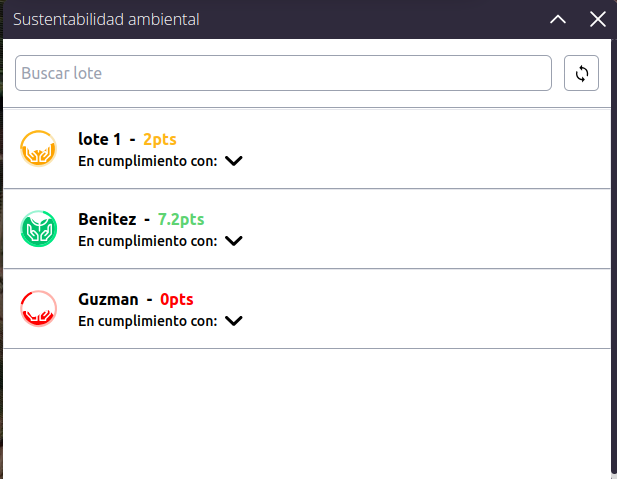
Task: Select the Guzman lot name
Action: (108, 300)
